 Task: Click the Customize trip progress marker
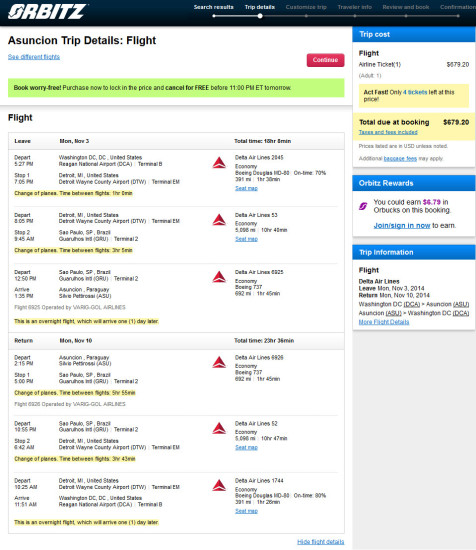pos(306,16)
